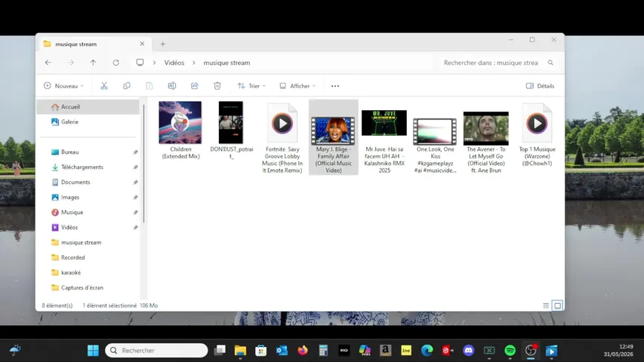The image size is (644, 362).
Task: Open the Windows Start menu
Action: coord(93,351)
